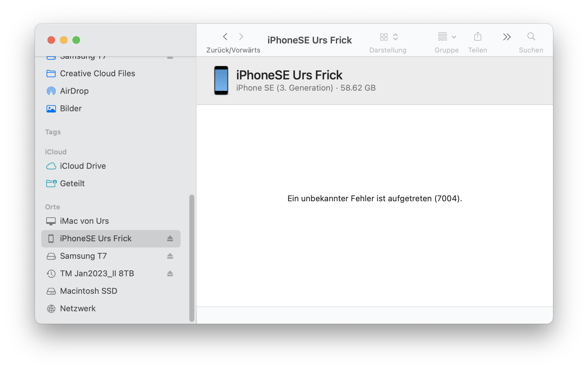The height and width of the screenshot is (370, 588).
Task: Click the window title iPhoneSE Urs Frick
Action: point(310,40)
